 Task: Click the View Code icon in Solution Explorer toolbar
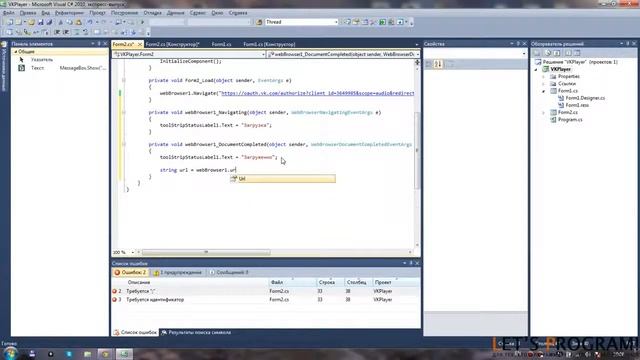(x=568, y=53)
